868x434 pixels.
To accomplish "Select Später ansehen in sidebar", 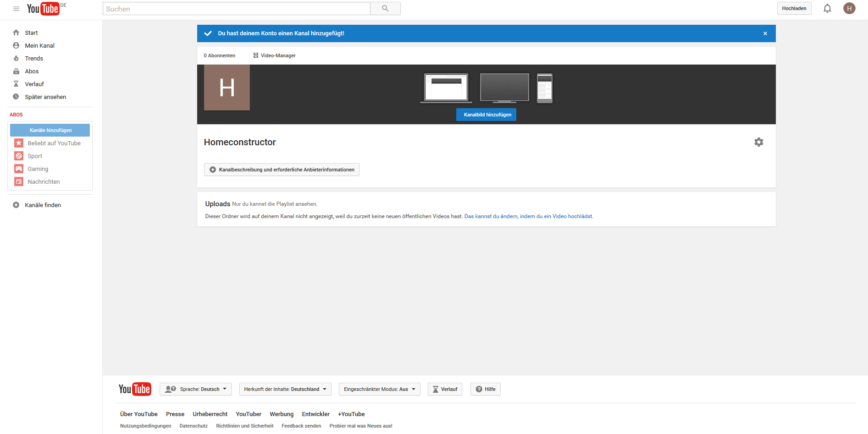I will (x=45, y=97).
